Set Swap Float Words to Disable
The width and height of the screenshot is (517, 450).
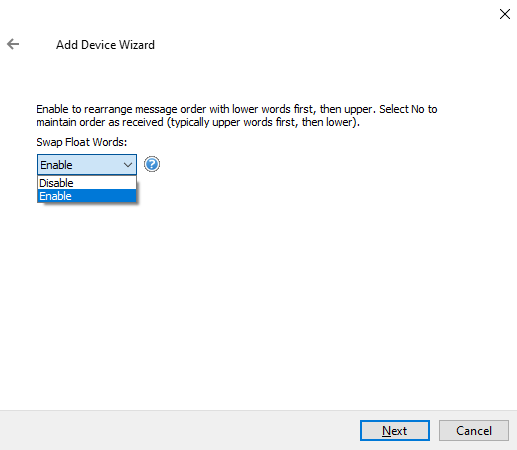(x=87, y=183)
